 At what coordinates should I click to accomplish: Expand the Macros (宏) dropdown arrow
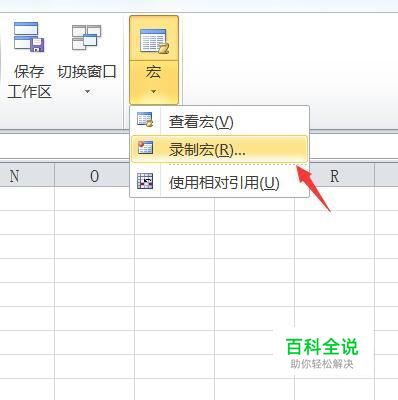click(154, 91)
